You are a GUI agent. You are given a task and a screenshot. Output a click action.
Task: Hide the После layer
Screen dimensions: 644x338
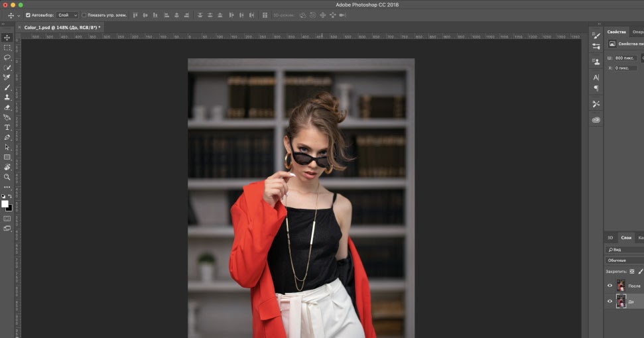[610, 286]
